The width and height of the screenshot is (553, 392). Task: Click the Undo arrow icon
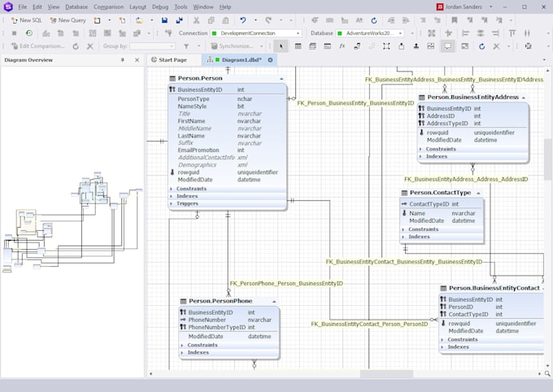coord(242,20)
